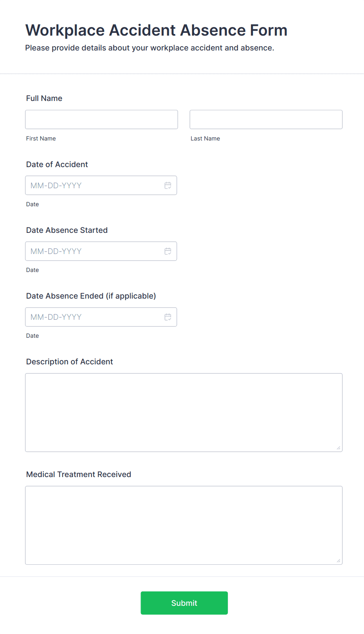364x634 pixels.
Task: Click the Description of Accident label
Action: [x=70, y=362]
